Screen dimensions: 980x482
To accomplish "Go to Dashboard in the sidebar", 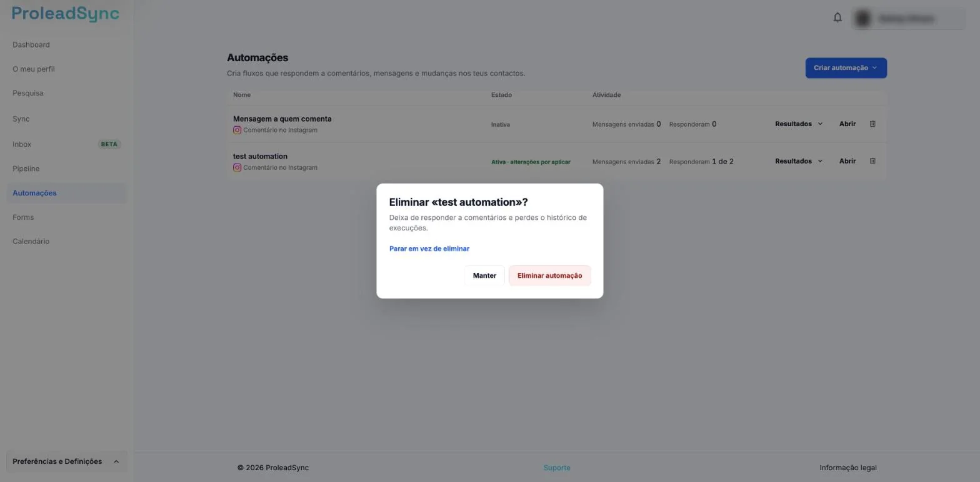I will [x=31, y=44].
